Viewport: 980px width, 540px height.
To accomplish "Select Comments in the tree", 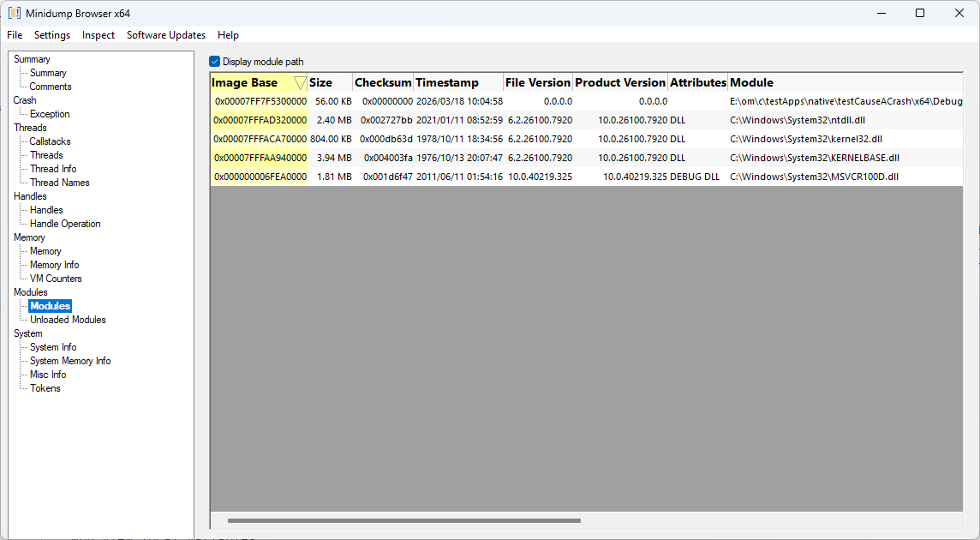I will click(51, 87).
